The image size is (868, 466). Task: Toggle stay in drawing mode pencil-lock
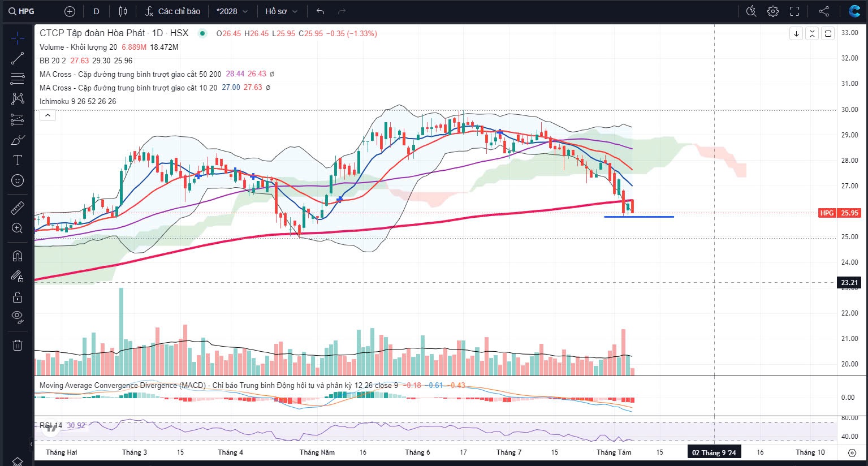(18, 276)
